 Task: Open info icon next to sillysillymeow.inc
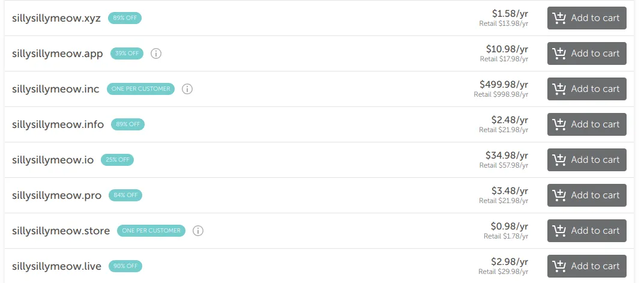187,89
